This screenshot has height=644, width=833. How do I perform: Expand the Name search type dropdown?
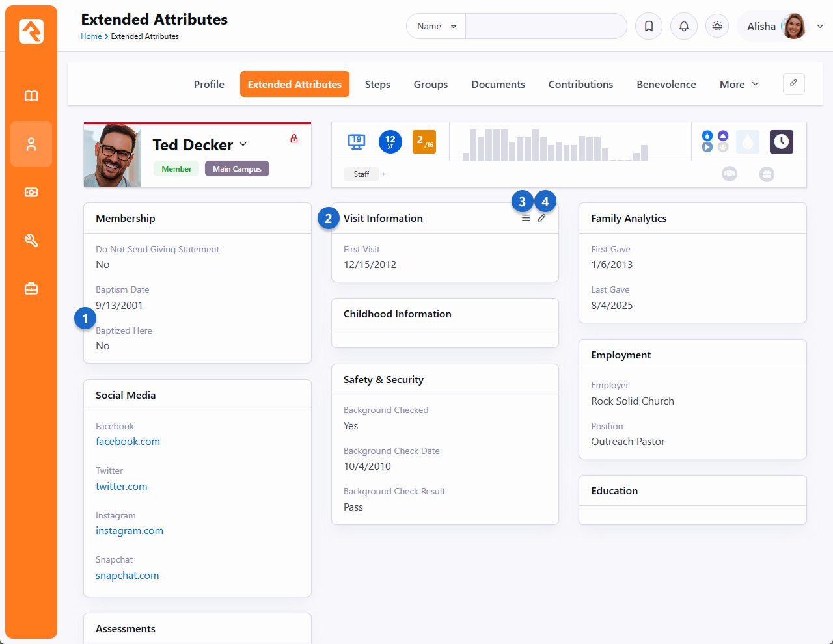[x=436, y=27]
